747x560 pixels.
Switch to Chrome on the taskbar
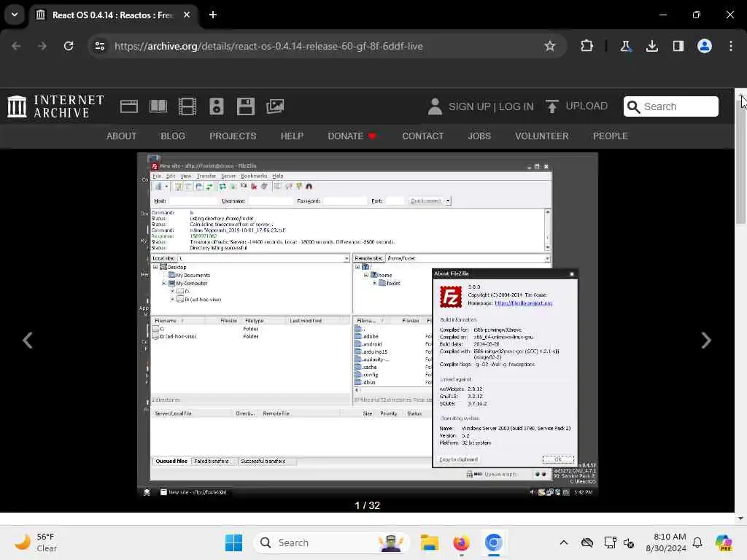click(494, 542)
